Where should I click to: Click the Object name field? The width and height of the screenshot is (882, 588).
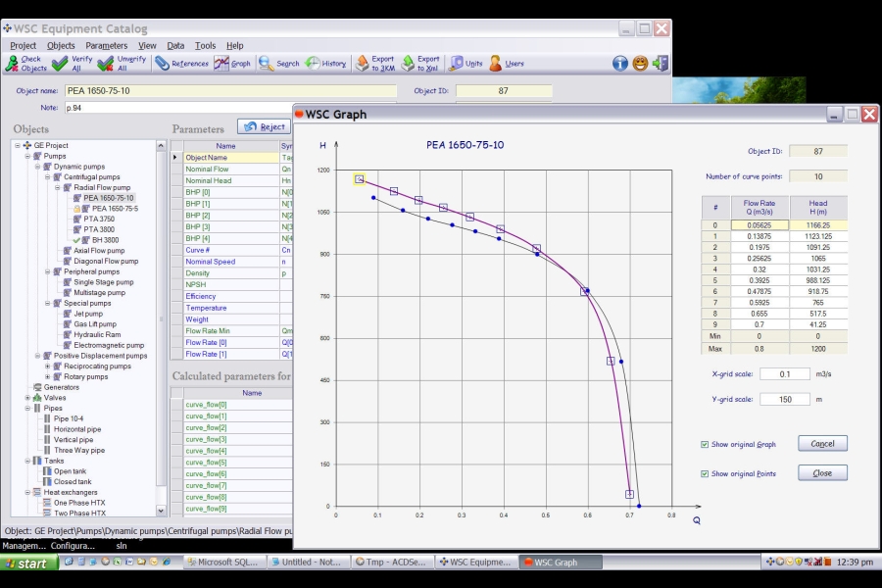click(230, 90)
